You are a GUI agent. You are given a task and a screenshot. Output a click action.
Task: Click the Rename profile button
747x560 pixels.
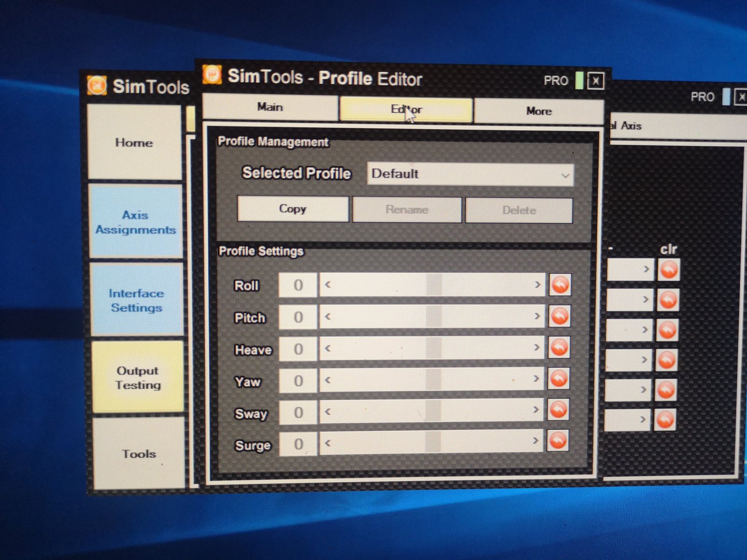pos(407,210)
